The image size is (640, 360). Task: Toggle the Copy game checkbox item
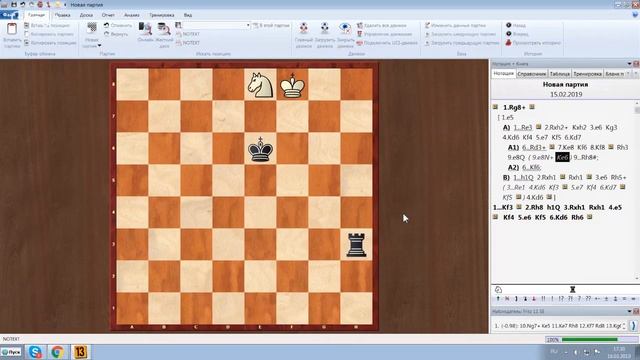click(49, 34)
